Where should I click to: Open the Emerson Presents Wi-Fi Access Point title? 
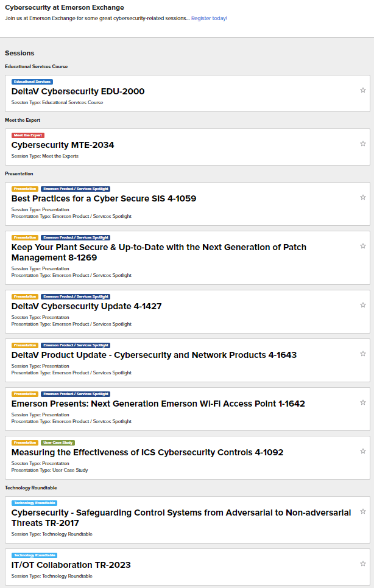(x=158, y=404)
